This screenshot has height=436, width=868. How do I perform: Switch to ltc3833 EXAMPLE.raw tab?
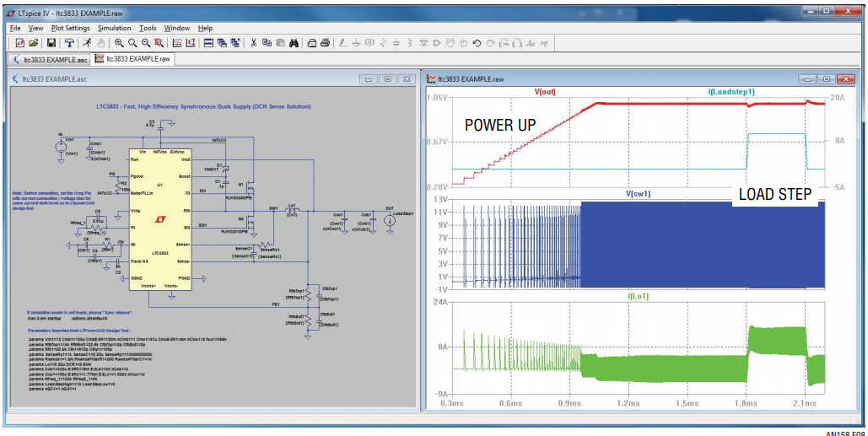(x=133, y=58)
